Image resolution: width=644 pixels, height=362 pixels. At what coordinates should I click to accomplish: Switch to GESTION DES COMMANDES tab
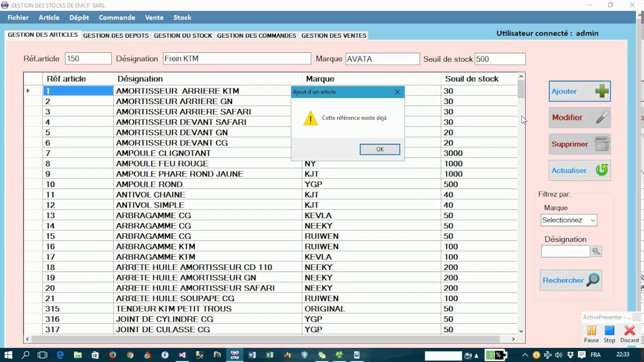point(257,36)
